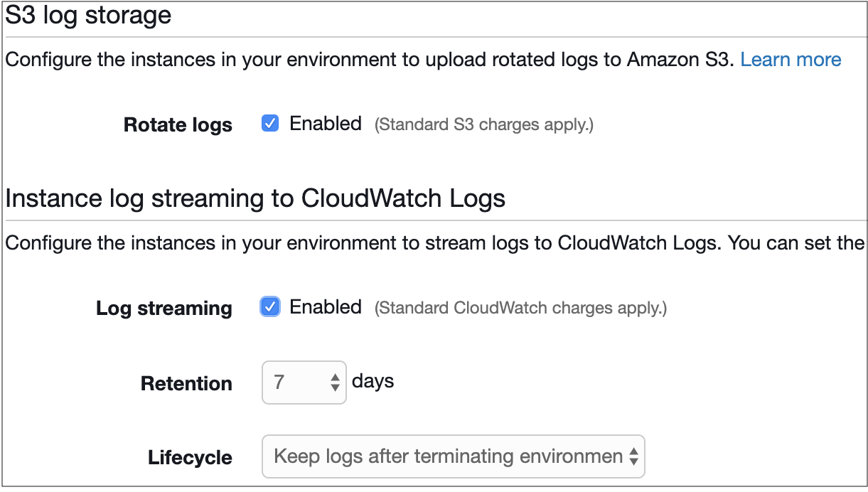Viewport: 868px width, 492px height.
Task: Increase Retention days with up arrow
Action: [336, 378]
